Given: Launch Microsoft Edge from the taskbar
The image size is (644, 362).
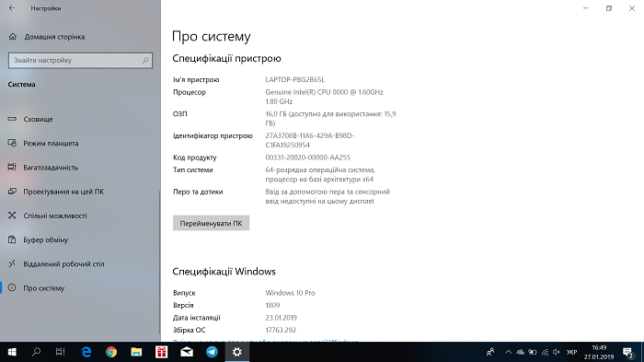Looking at the screenshot, I should tap(86, 352).
